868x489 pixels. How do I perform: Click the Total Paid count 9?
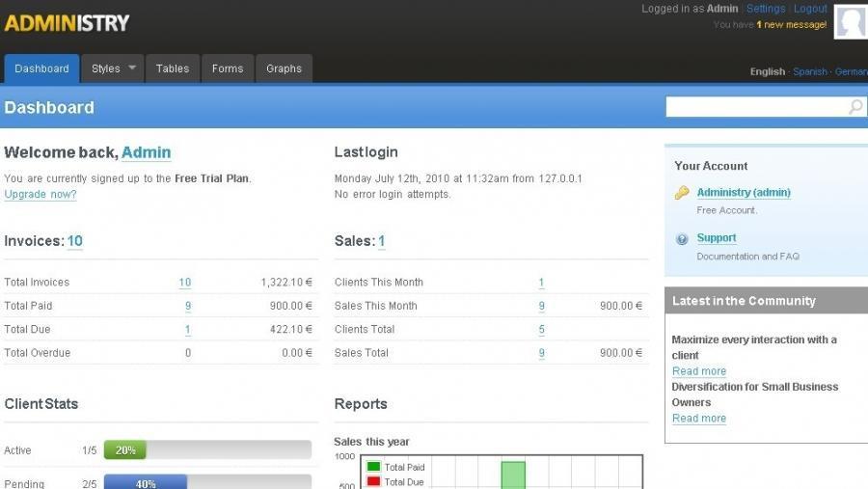(188, 307)
